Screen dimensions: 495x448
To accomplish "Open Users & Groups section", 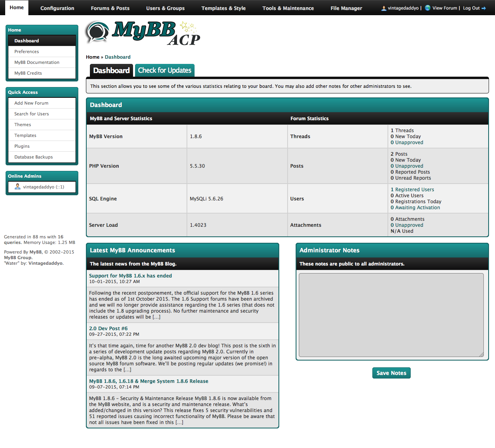I will coord(165,8).
